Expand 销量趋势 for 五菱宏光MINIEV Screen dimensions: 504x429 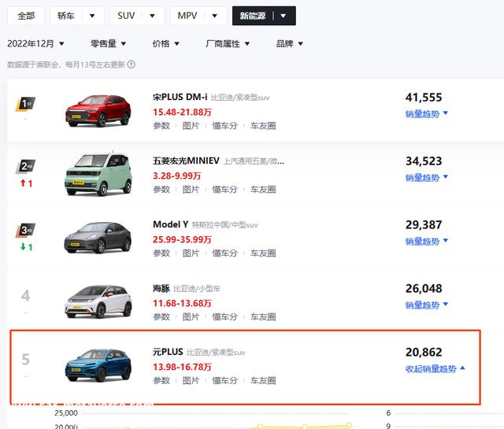427,177
